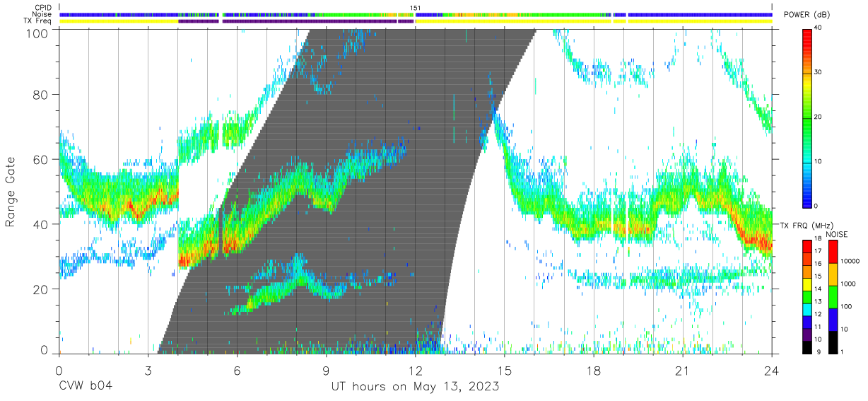Click the 20 tick on the Range Gate axis
Screen dimensions: 868x401
pos(42,289)
